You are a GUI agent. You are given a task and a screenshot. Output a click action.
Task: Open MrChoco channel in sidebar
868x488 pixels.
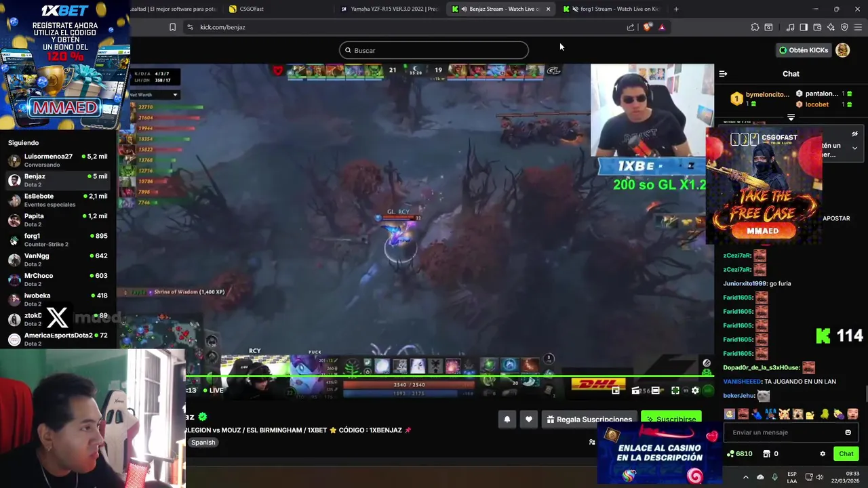[58, 280]
